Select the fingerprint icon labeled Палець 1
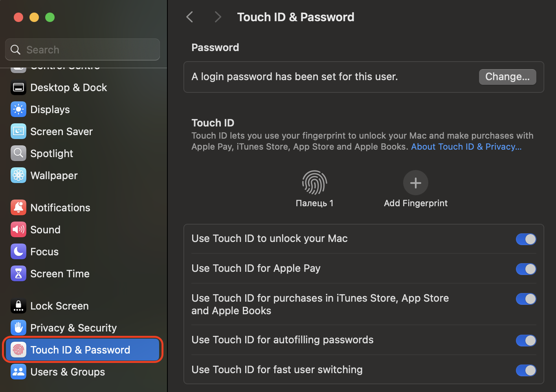The image size is (556, 392). 314,183
